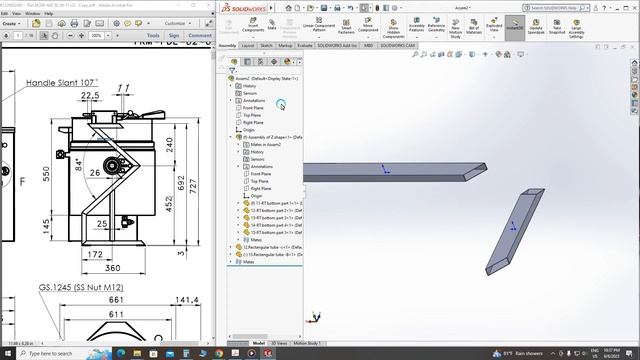
Task: Switch to Motion Study 1 tab
Action: pyautogui.click(x=307, y=343)
